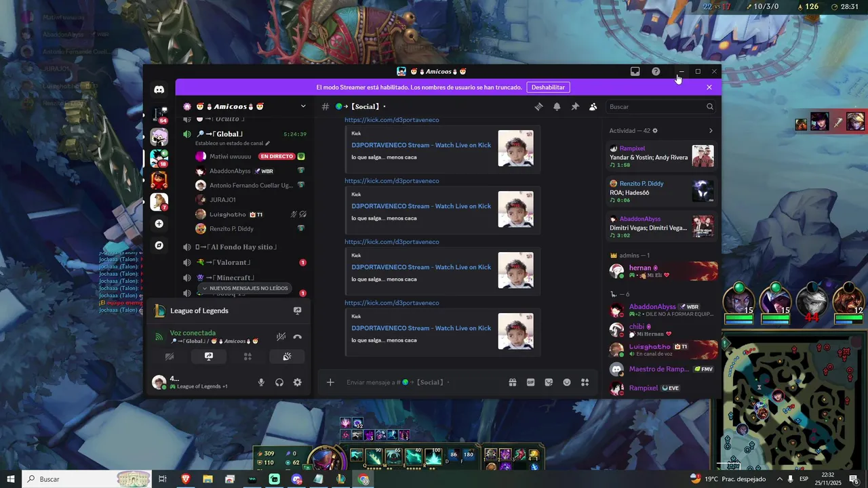Open notification settings bell icon
This screenshot has width=868, height=488.
click(x=557, y=106)
